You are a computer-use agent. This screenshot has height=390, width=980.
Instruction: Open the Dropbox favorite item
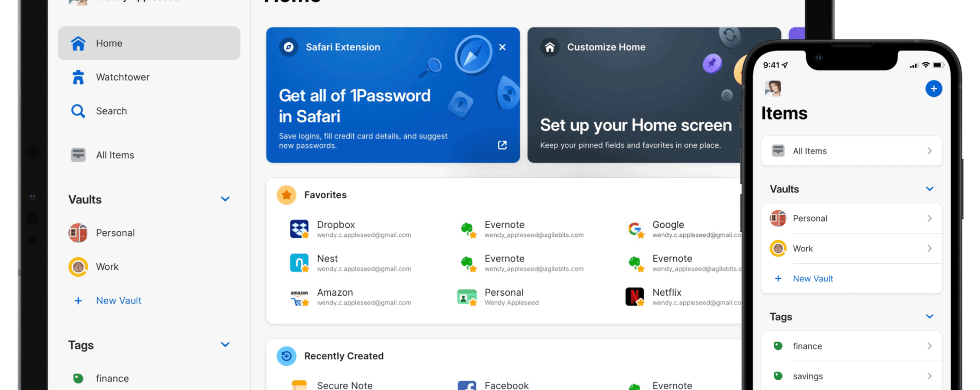(x=351, y=229)
